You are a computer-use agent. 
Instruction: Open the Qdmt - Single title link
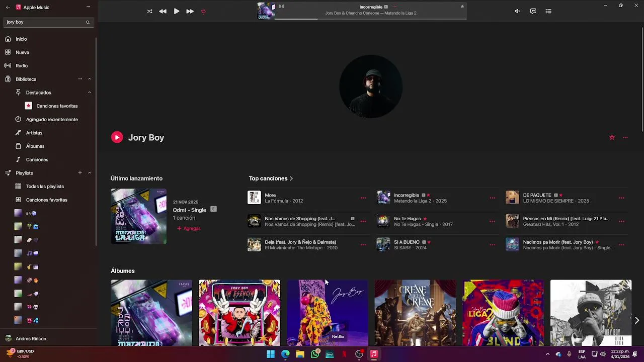[190, 210]
